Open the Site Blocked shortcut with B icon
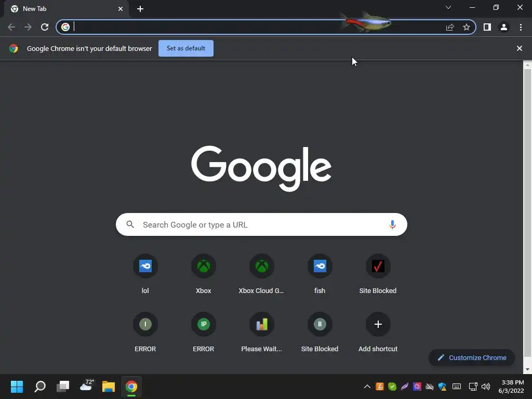532x399 pixels. 320,332
